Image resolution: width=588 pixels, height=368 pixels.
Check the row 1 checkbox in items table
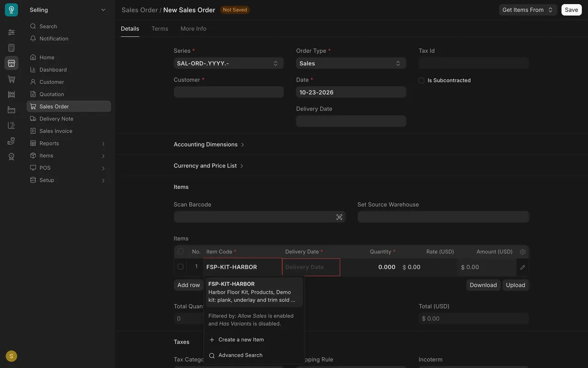click(181, 267)
